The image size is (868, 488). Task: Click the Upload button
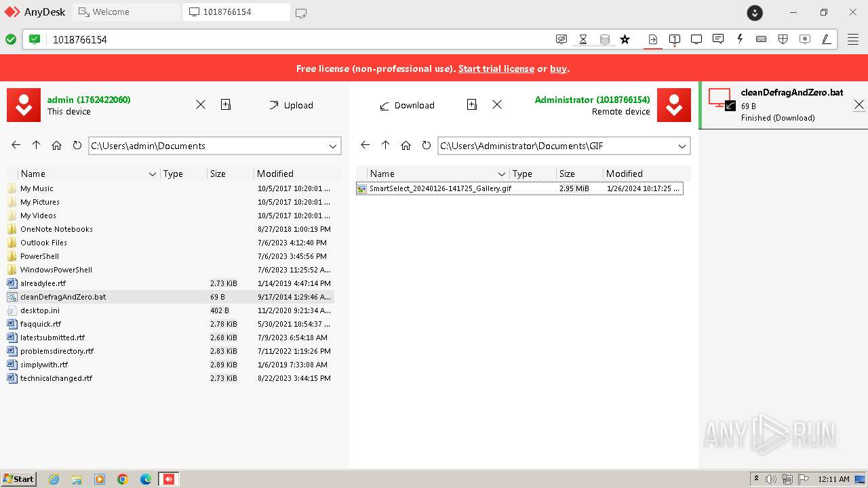pos(291,105)
